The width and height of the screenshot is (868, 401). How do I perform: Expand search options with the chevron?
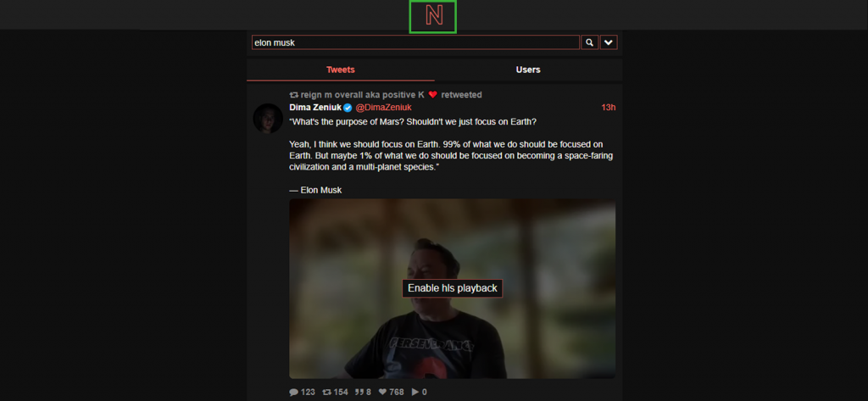coord(609,42)
